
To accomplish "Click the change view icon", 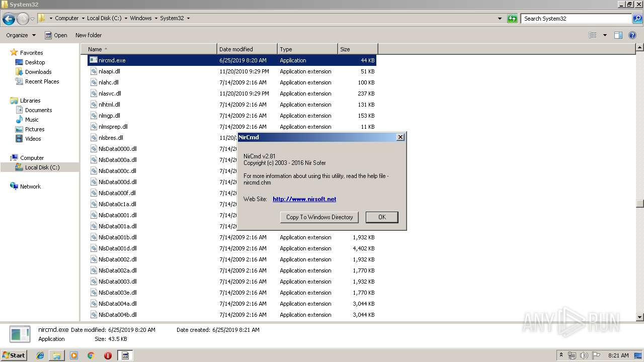I will 593,35.
